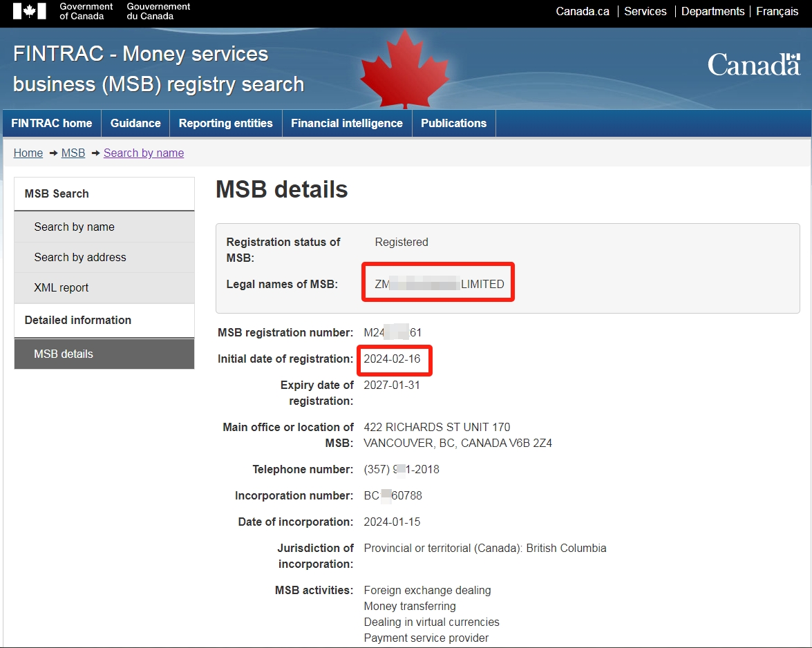
Task: Click the Canada wordmark in the banner
Action: 753,66
